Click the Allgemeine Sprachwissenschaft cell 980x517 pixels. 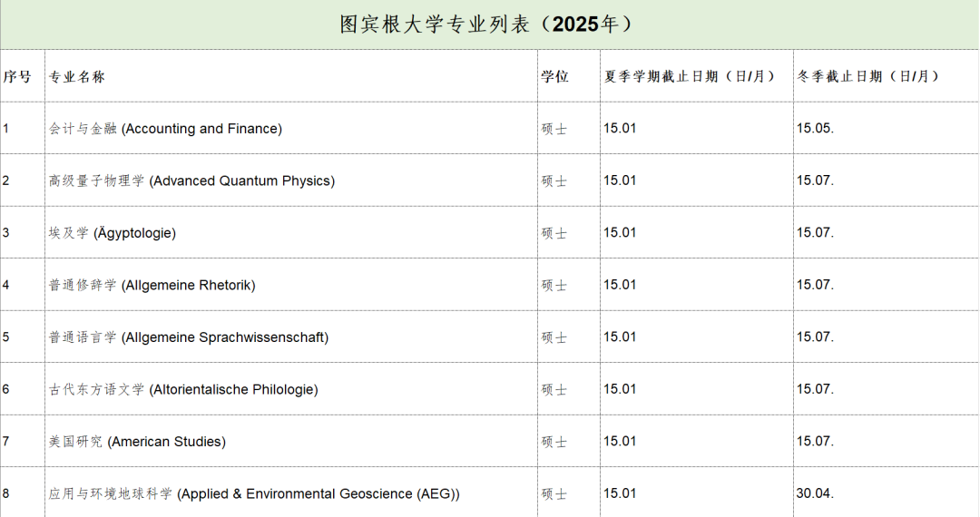click(189, 337)
